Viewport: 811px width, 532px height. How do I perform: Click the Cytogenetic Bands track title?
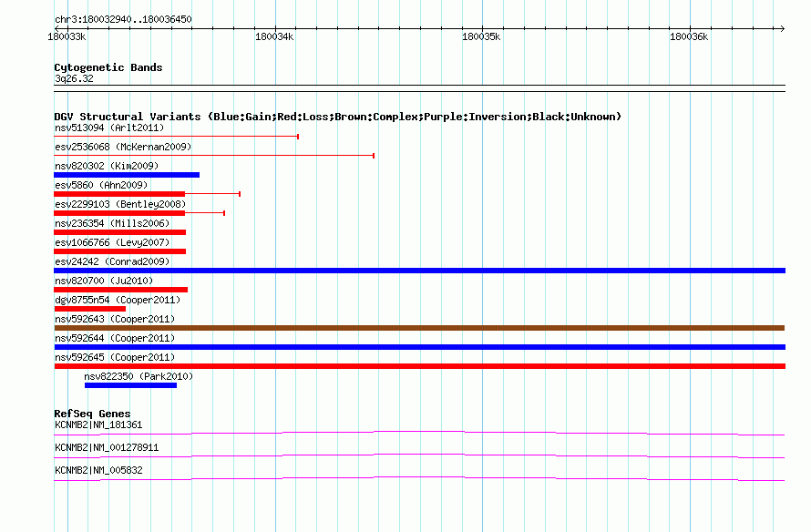108,67
